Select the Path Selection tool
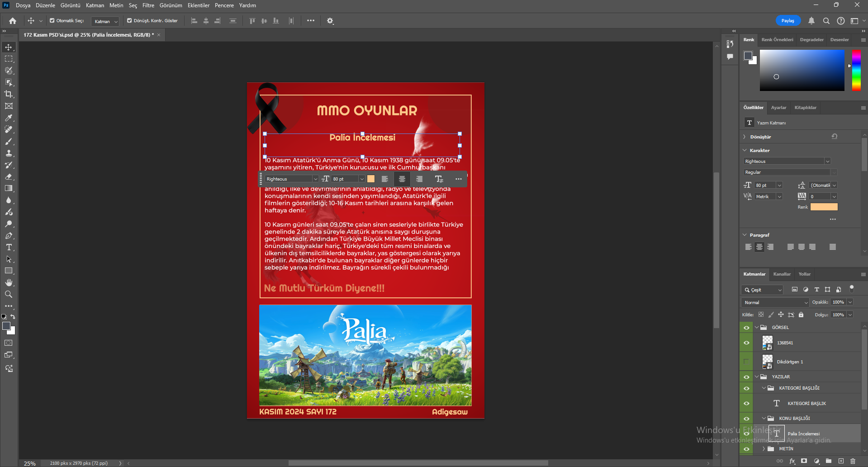The height and width of the screenshot is (467, 868). click(x=9, y=259)
